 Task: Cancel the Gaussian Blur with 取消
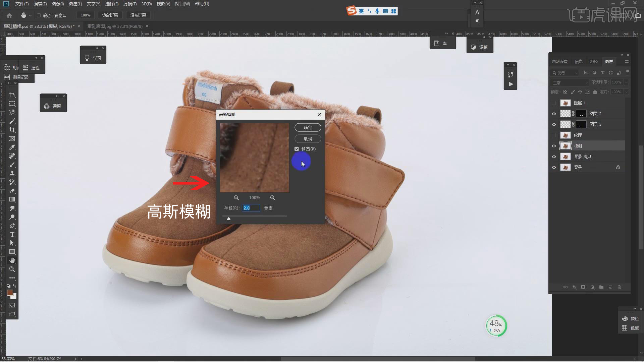[308, 139]
